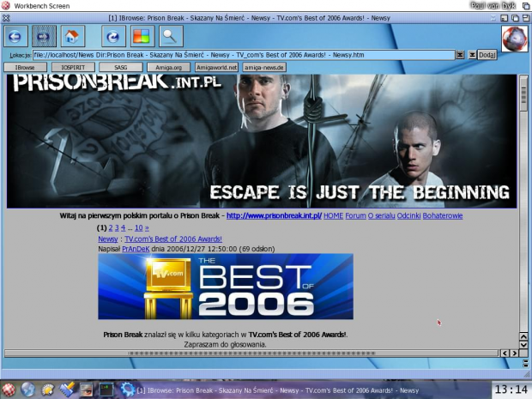
Task: Click the IBrowse boing-ball throbber logo
Action: [x=515, y=39]
